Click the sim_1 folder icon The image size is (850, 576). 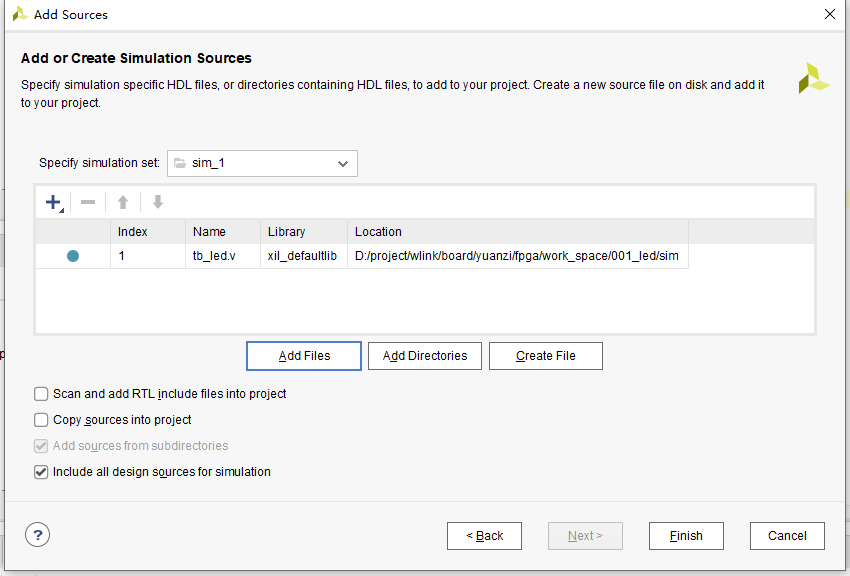point(180,163)
